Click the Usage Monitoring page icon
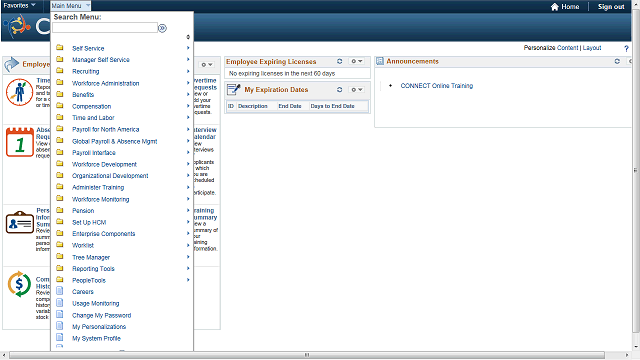Screen dimensions: 640x360 60,303
